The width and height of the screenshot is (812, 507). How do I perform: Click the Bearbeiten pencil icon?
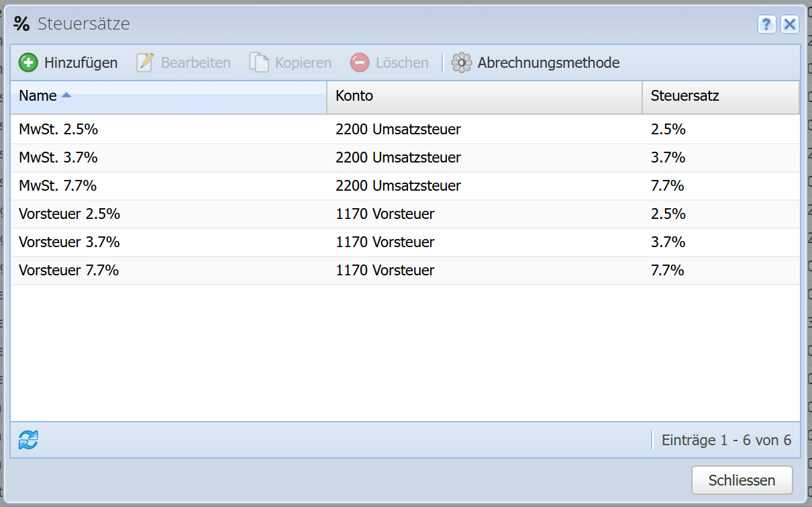point(145,62)
